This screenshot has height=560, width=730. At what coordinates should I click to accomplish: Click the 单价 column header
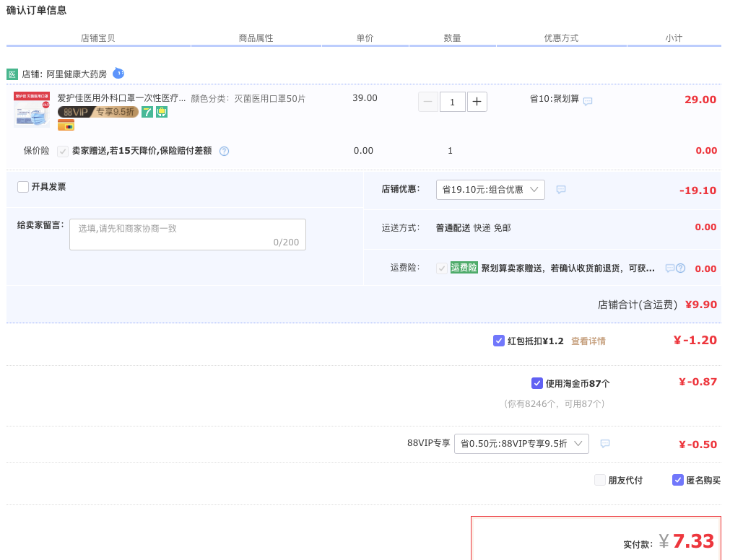pos(365,38)
